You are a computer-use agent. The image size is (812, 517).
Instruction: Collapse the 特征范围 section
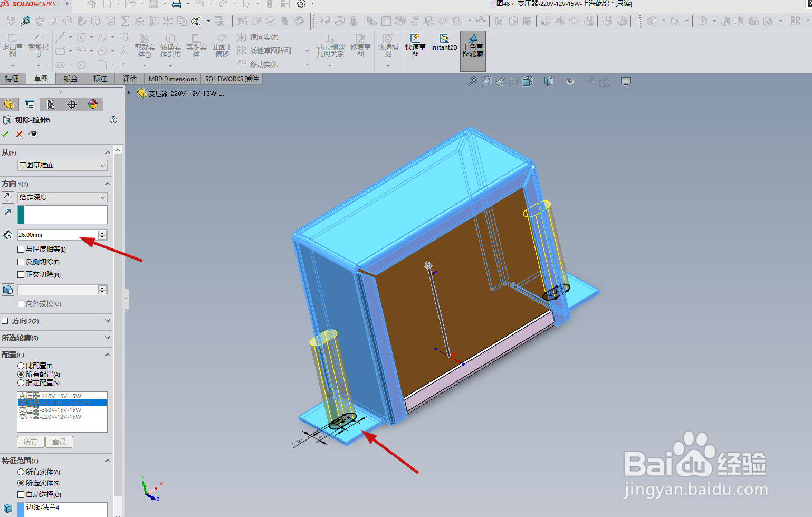click(108, 461)
